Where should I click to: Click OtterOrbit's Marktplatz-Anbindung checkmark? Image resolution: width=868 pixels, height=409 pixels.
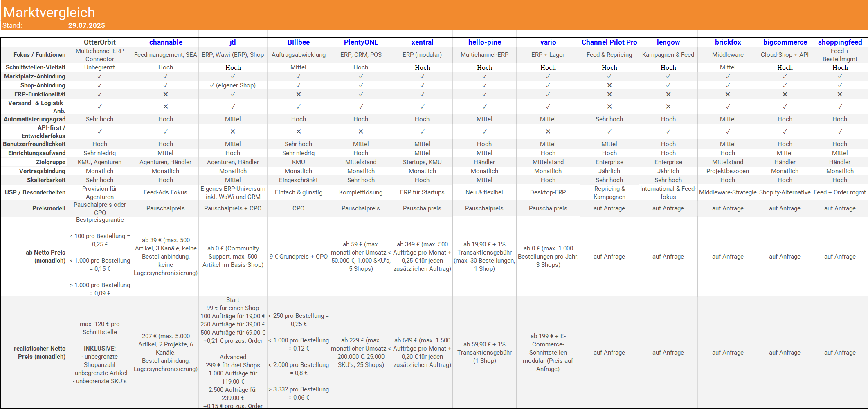point(100,76)
